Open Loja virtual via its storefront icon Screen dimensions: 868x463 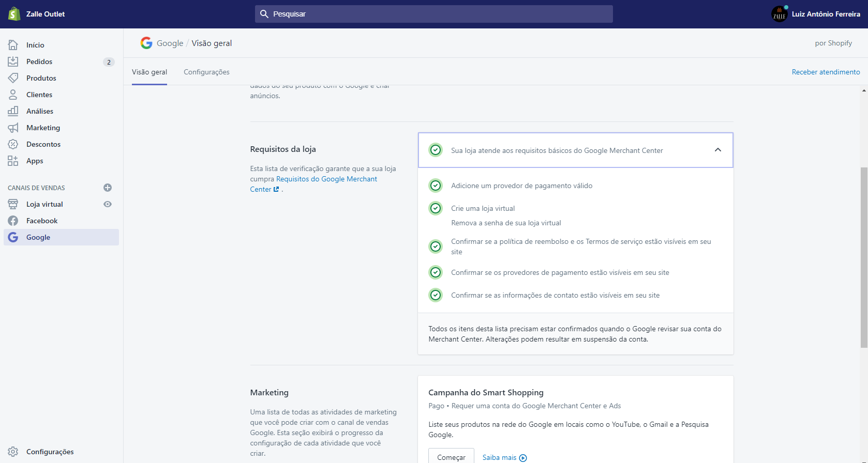point(13,204)
